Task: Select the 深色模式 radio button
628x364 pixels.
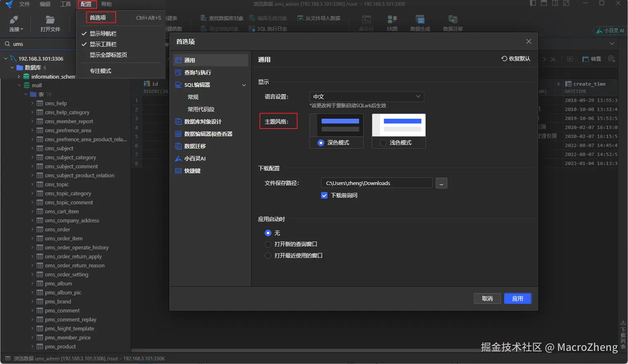Action: point(321,142)
